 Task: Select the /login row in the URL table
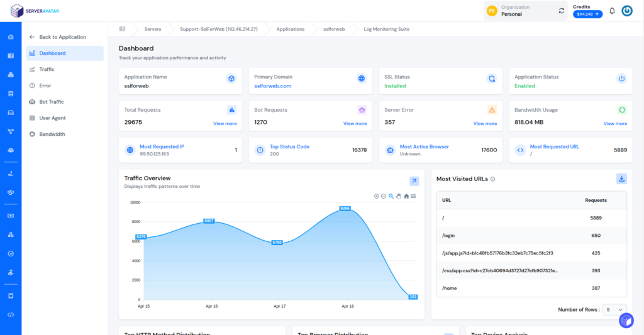coord(531,236)
